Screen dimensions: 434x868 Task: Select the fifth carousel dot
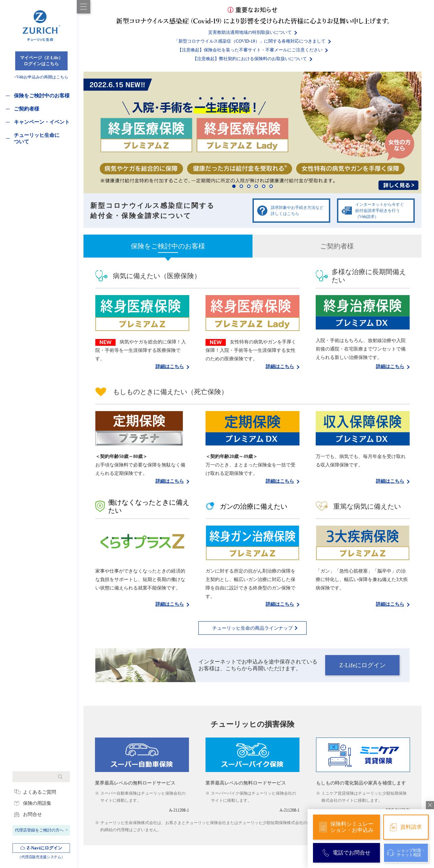264,186
